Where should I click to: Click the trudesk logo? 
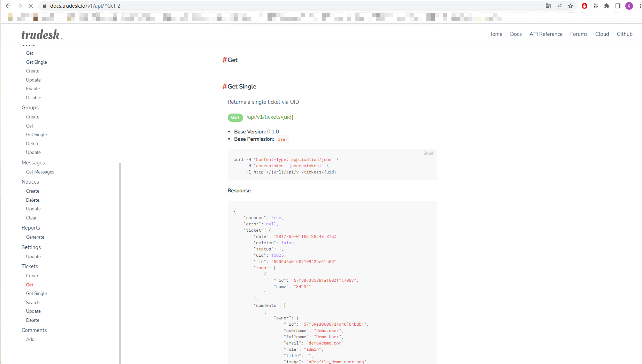pos(42,34)
